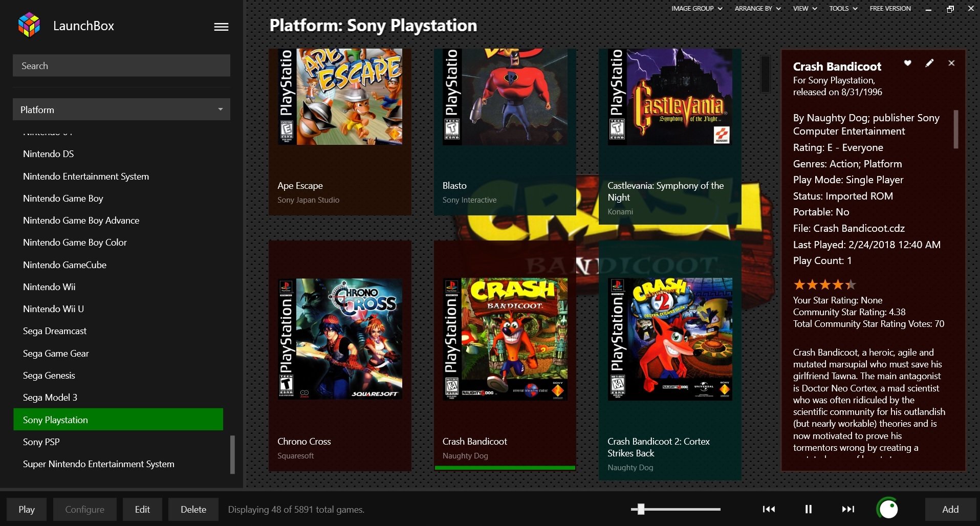The image size is (980, 526).
Task: Select Nintendo GameCube platform
Action: [118, 265]
